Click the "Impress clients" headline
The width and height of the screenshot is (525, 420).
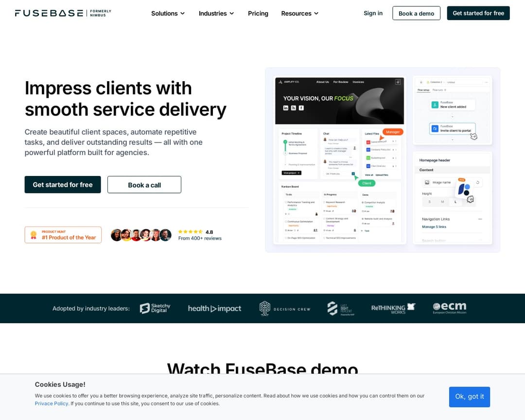click(125, 99)
